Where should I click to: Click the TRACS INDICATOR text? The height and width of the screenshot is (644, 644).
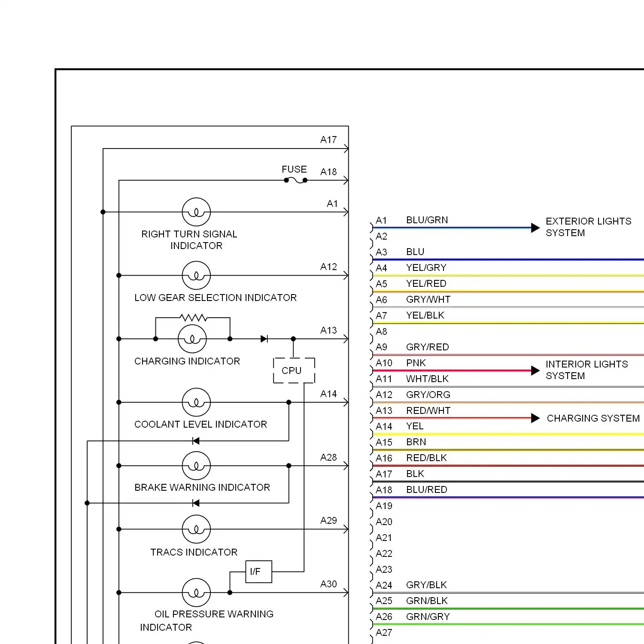pos(194,553)
